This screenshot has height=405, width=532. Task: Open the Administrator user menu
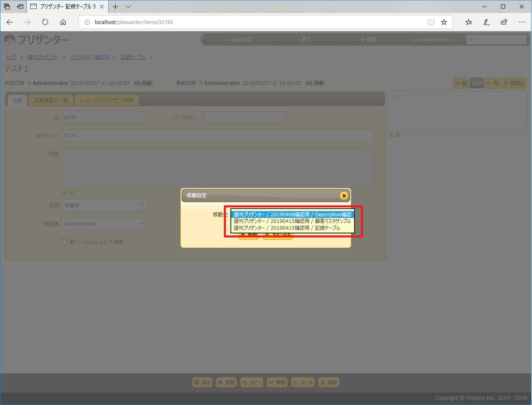pos(432,39)
